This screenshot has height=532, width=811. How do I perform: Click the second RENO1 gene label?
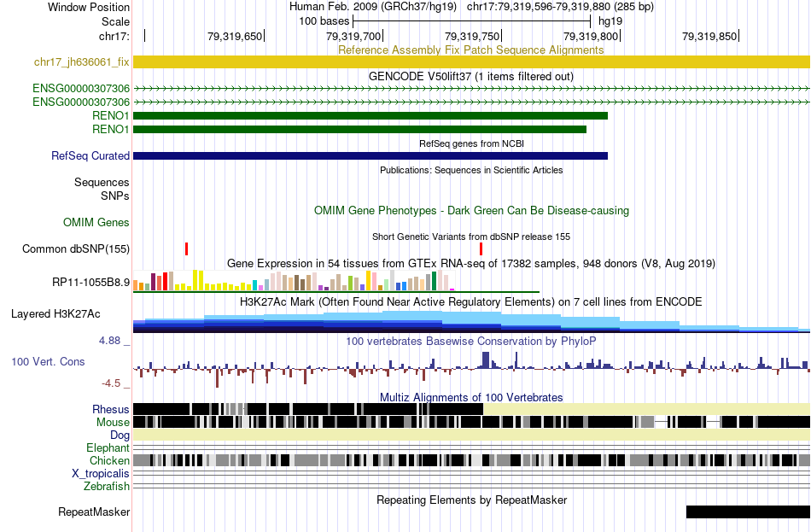click(x=111, y=129)
